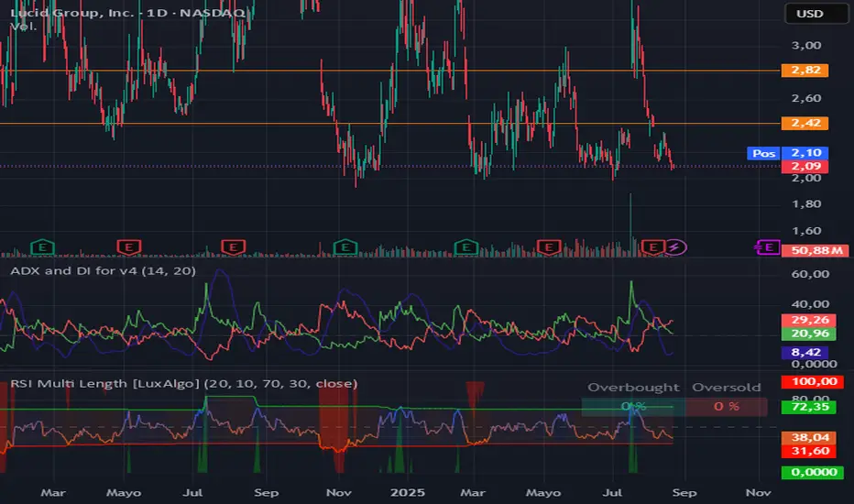Click the green earnings marker above Nov 2024
The image size is (854, 504).
coord(345,248)
